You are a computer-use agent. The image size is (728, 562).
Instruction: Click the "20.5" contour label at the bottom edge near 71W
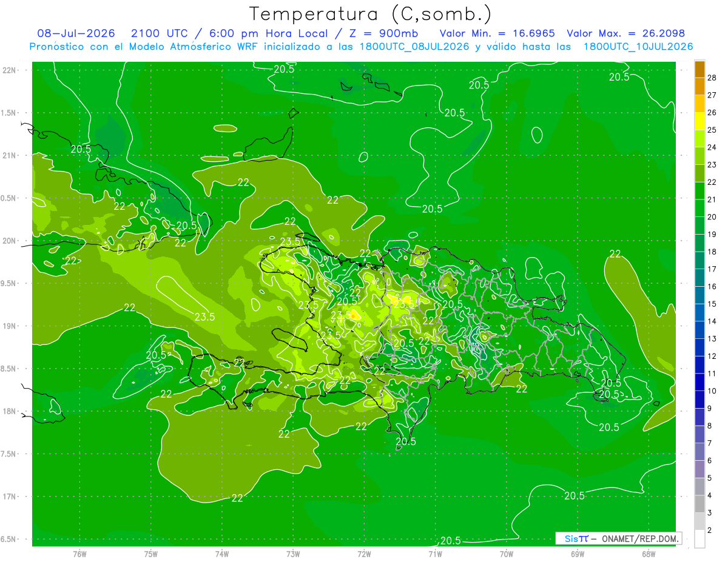pyautogui.click(x=450, y=541)
